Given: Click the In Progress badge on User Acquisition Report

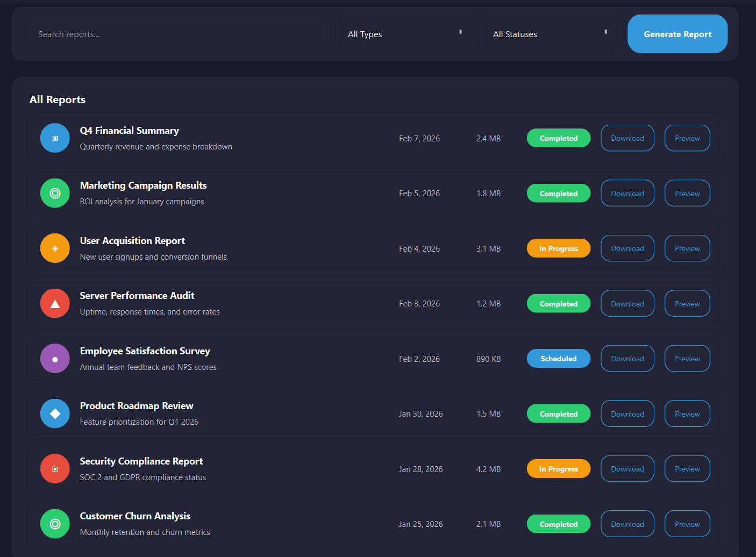Looking at the screenshot, I should 558,248.
